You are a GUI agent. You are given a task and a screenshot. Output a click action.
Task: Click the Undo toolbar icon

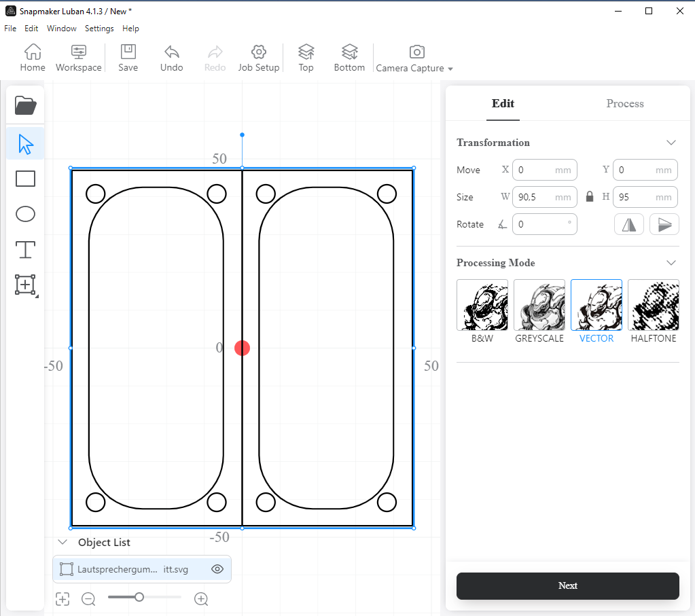click(171, 58)
